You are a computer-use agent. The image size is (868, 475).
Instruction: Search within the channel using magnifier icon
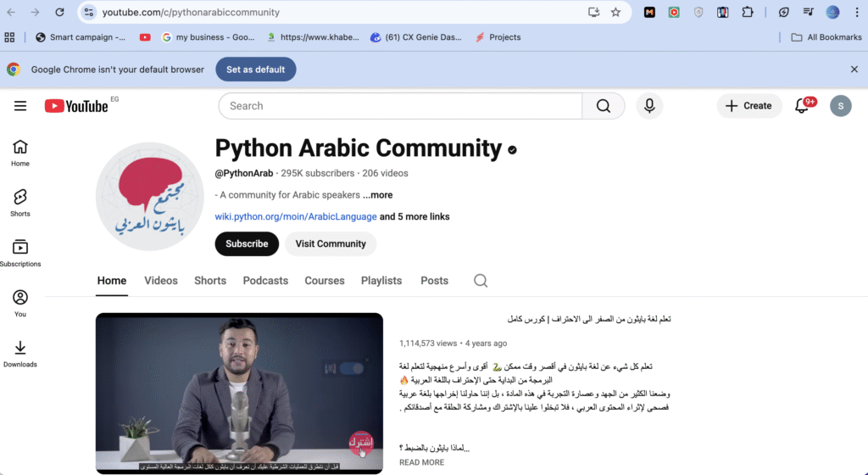pyautogui.click(x=481, y=281)
